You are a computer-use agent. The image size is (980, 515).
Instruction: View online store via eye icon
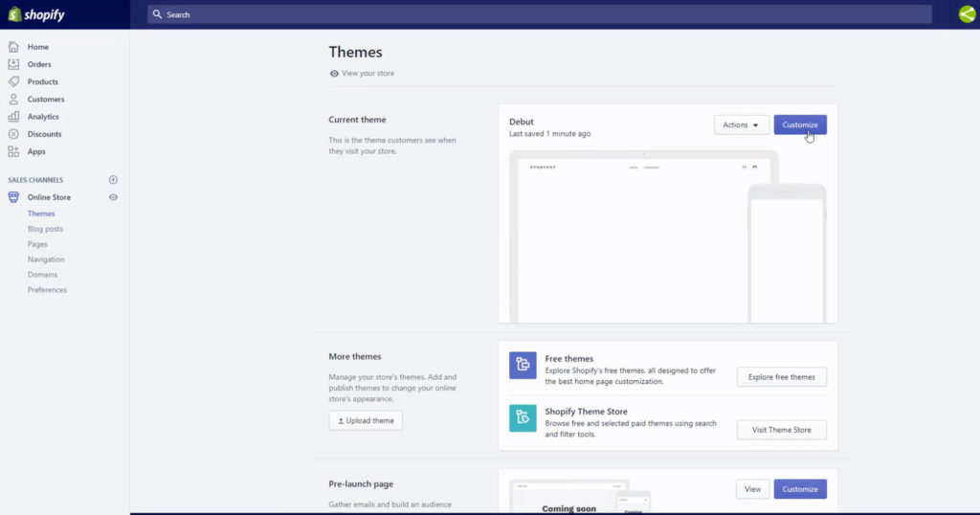(x=113, y=197)
